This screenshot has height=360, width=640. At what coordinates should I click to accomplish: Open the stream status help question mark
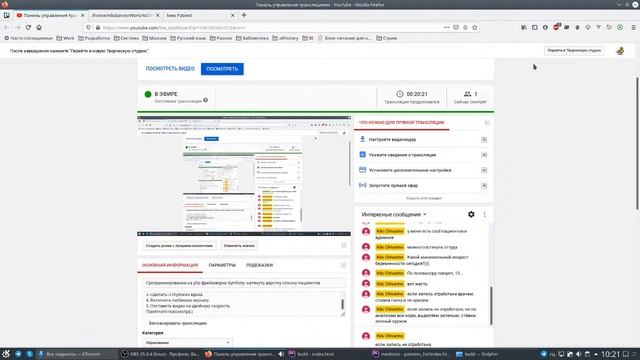pyautogui.click(x=206, y=100)
